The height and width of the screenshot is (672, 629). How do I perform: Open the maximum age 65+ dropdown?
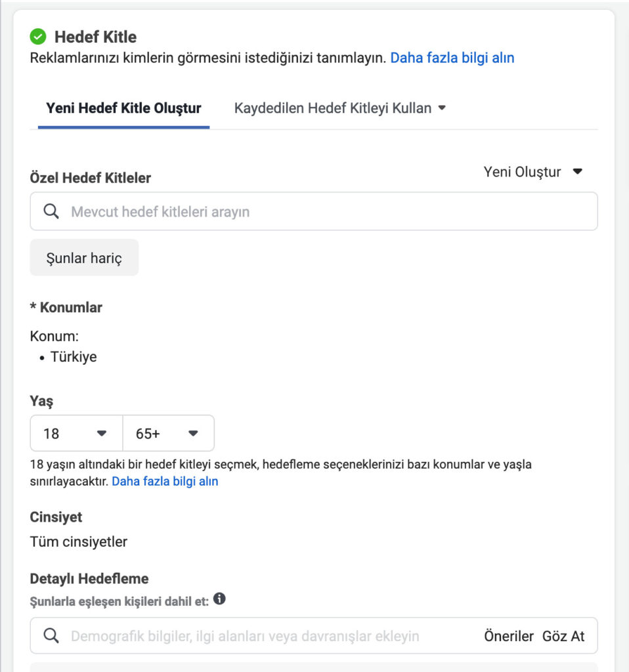(168, 433)
